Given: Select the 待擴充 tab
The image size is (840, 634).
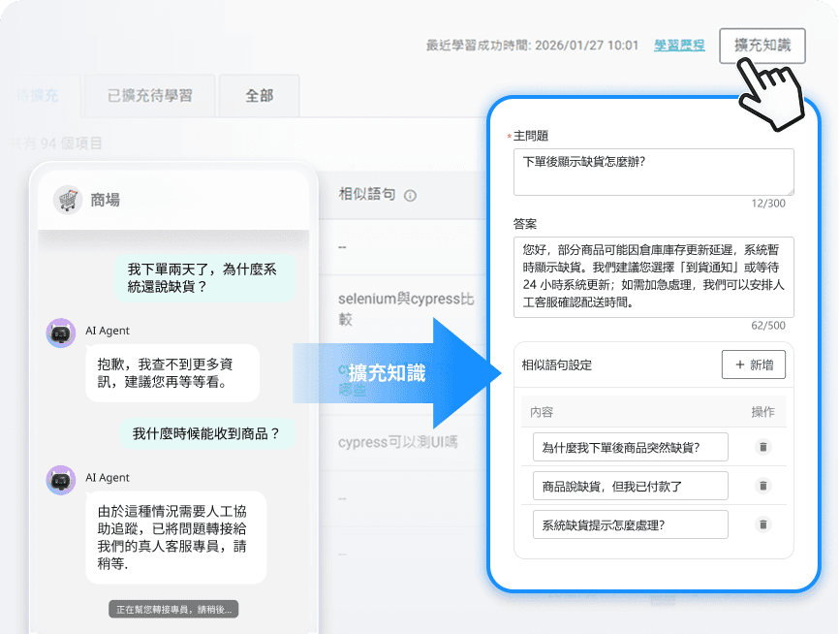Looking at the screenshot, I should [38, 96].
